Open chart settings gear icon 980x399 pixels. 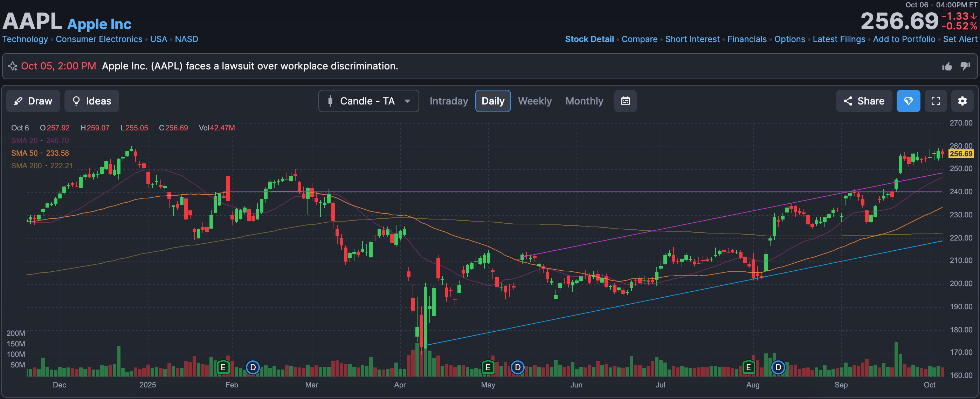(962, 101)
